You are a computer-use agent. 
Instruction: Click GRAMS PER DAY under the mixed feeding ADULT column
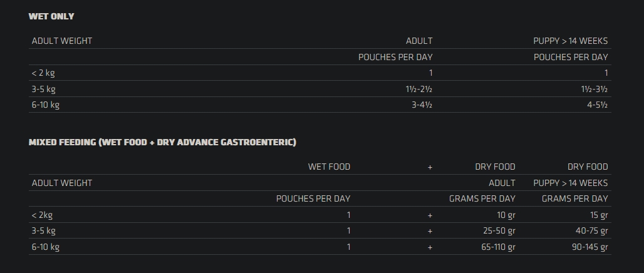coord(482,198)
